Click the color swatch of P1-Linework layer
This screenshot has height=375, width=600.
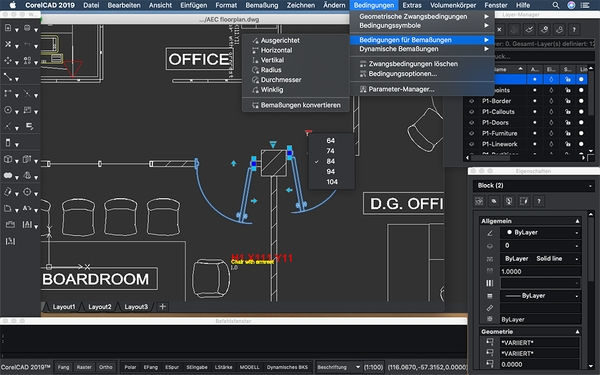tap(581, 144)
